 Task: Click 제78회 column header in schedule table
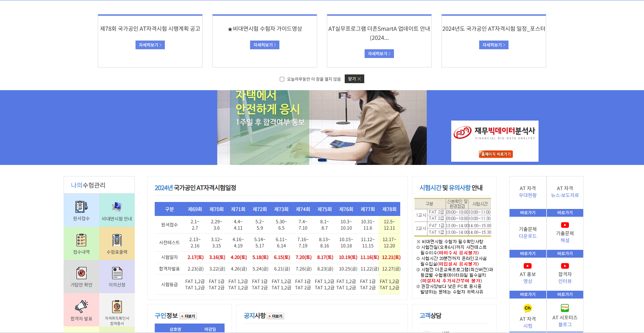(x=389, y=209)
